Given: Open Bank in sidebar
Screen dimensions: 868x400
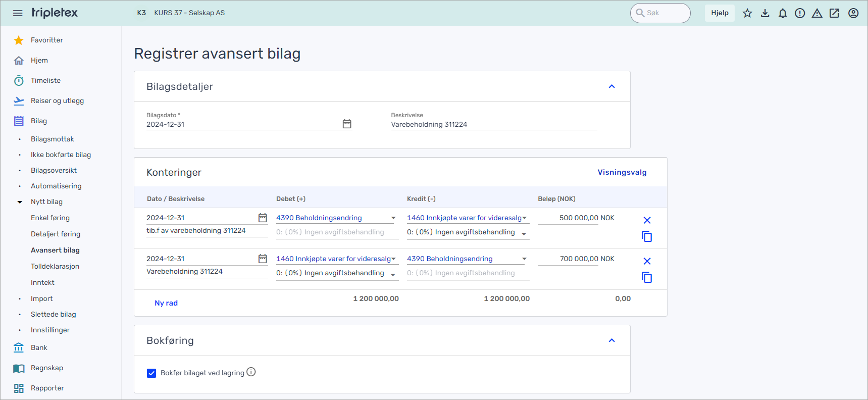Looking at the screenshot, I should click(38, 347).
